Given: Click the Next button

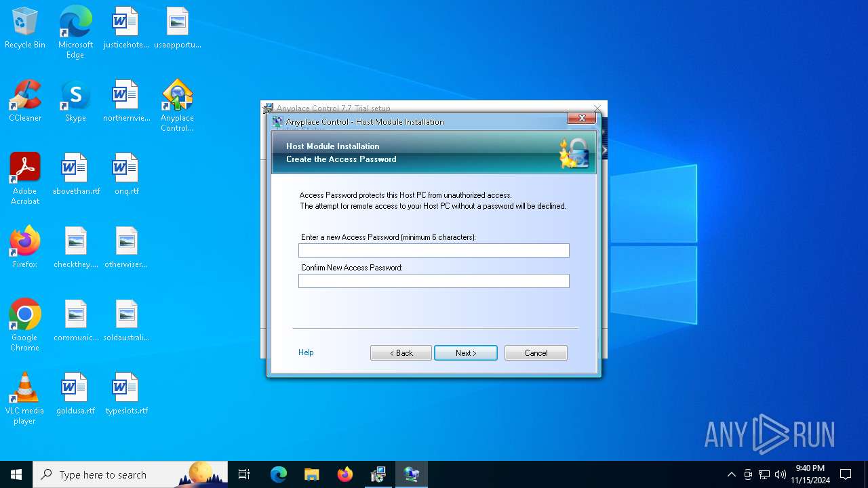Looking at the screenshot, I should [x=466, y=353].
